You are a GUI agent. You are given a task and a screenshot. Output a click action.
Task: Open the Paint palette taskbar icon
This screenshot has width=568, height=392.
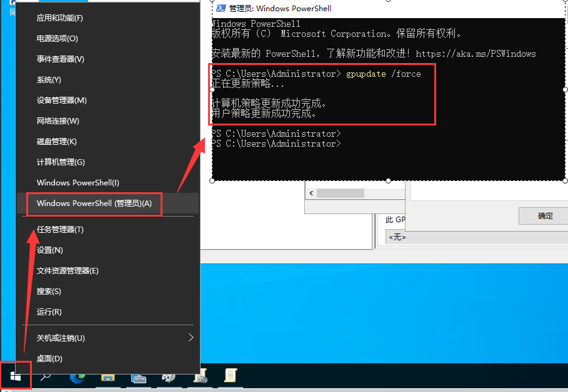169,376
